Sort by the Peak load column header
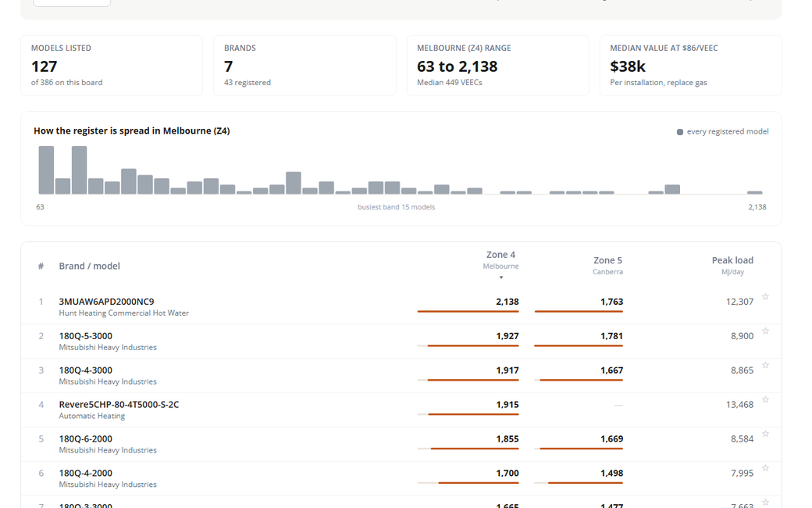 [732, 266]
